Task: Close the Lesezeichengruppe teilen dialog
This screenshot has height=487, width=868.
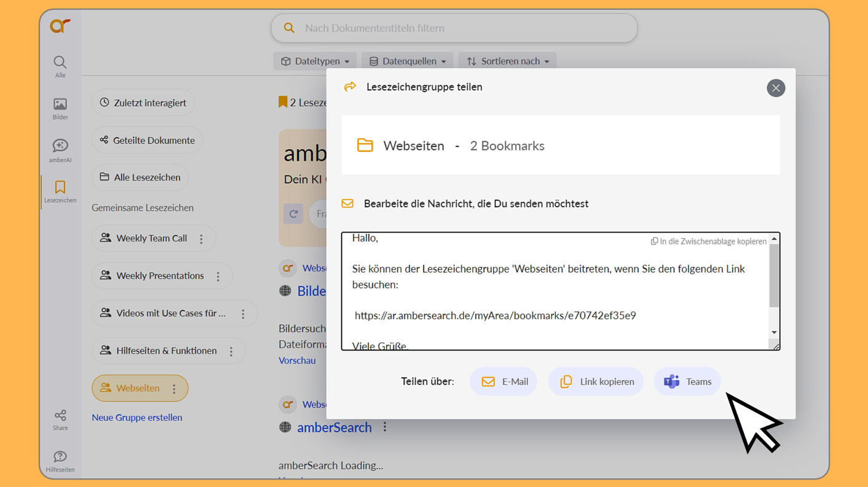Action: click(776, 88)
